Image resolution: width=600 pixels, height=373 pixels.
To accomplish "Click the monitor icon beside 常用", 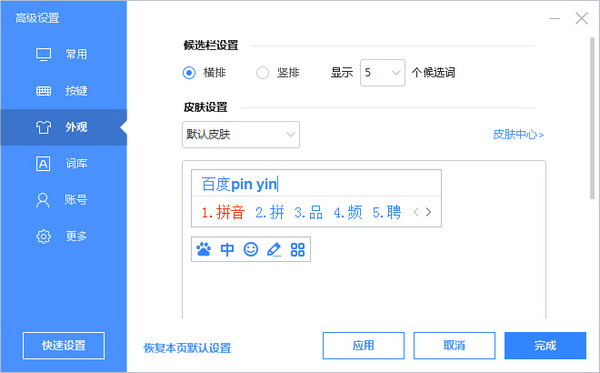I will 43,55.
